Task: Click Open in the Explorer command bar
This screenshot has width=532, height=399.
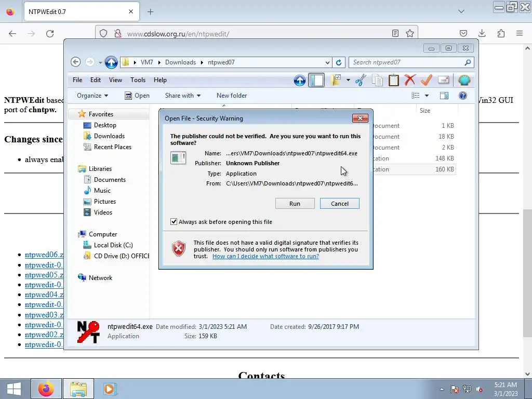Action: [x=137, y=96]
